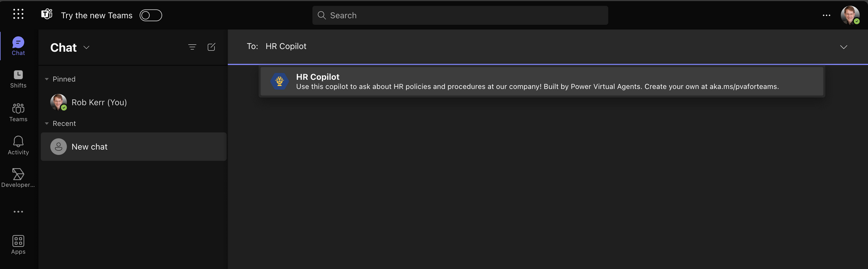Select the Chat tab in left rail
868x269 pixels.
point(18,46)
